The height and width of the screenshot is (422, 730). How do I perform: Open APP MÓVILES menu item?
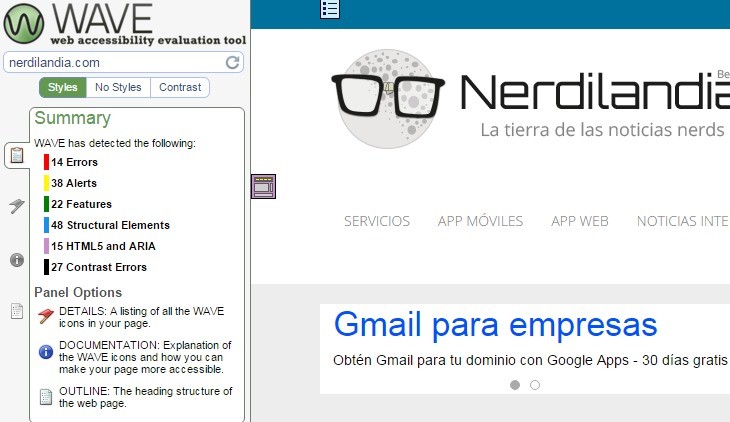[x=480, y=221]
